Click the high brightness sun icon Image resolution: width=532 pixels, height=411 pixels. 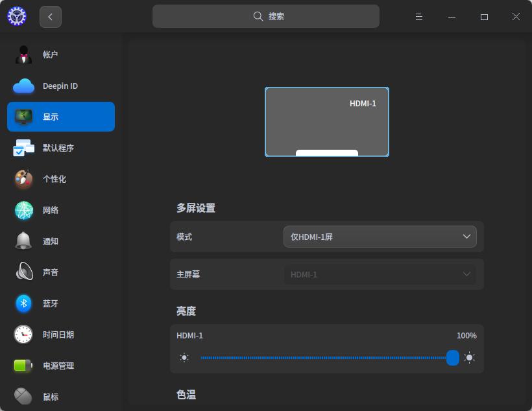pos(469,358)
